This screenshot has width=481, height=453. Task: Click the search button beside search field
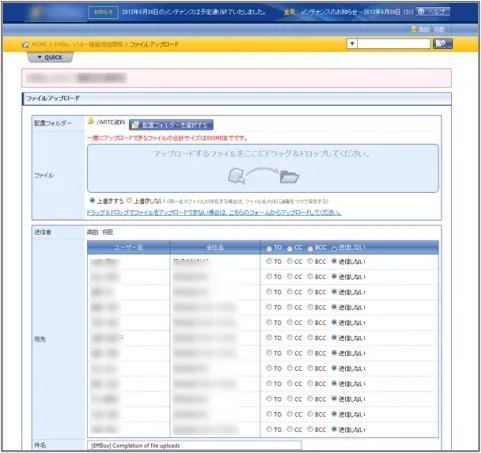click(442, 44)
